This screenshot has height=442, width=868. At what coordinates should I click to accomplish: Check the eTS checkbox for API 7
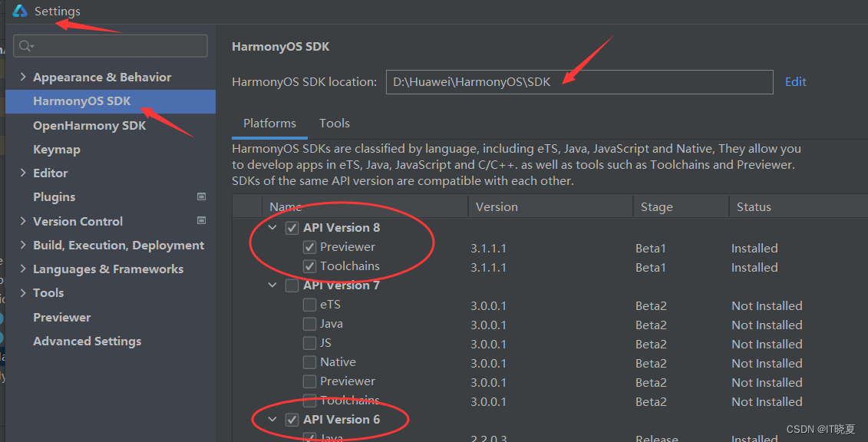(309, 305)
